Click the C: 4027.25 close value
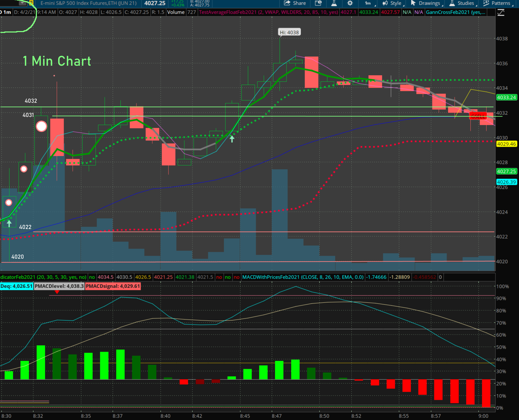The image size is (519, 420). [136, 12]
